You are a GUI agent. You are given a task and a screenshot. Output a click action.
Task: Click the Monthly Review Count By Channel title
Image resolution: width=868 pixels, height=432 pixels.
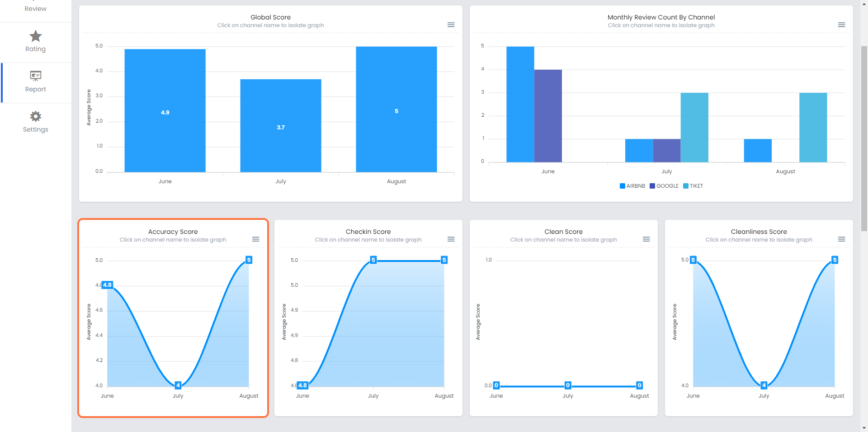tap(661, 17)
